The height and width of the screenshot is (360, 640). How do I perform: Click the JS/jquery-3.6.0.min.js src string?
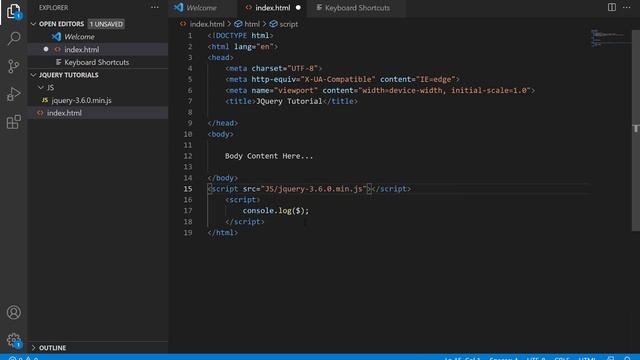click(x=313, y=189)
